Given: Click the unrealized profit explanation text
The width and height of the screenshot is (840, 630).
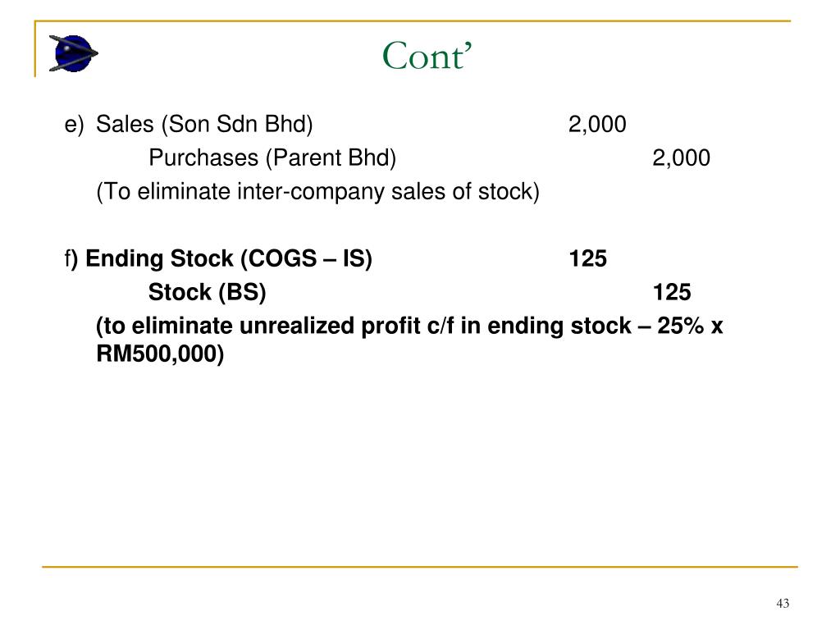Looking at the screenshot, I should point(409,340).
